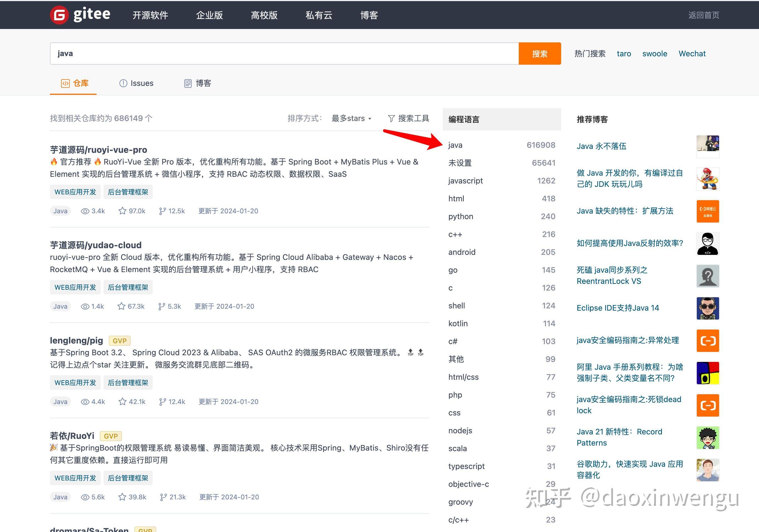Screen dimensions: 759x532
Task: Click hot search term Wechat
Action: pos(692,54)
